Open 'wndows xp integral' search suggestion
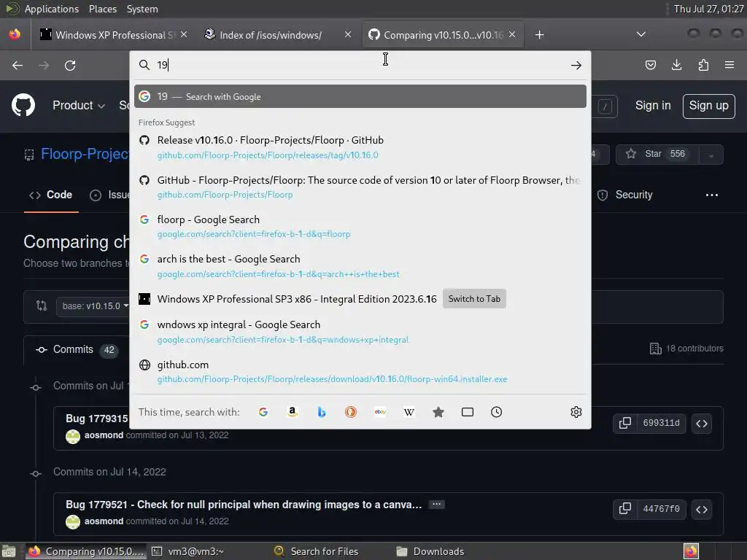Image resolution: width=747 pixels, height=560 pixels. (360, 332)
